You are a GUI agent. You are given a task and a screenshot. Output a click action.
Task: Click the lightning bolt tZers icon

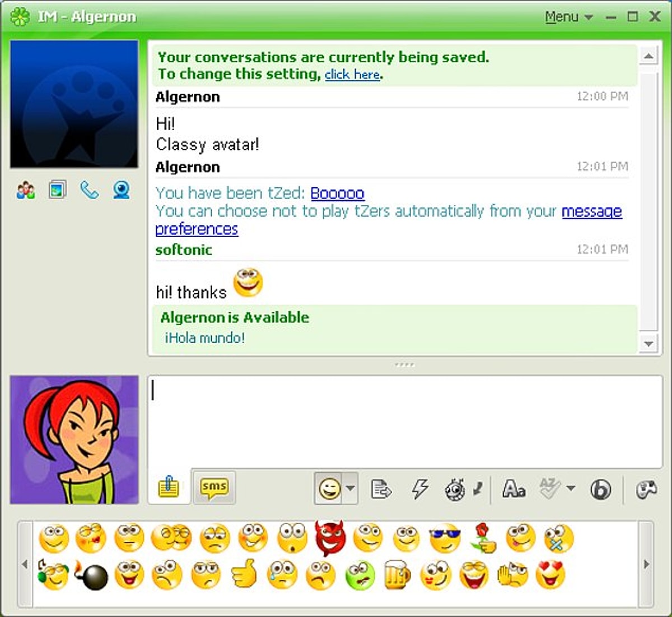coord(419,489)
